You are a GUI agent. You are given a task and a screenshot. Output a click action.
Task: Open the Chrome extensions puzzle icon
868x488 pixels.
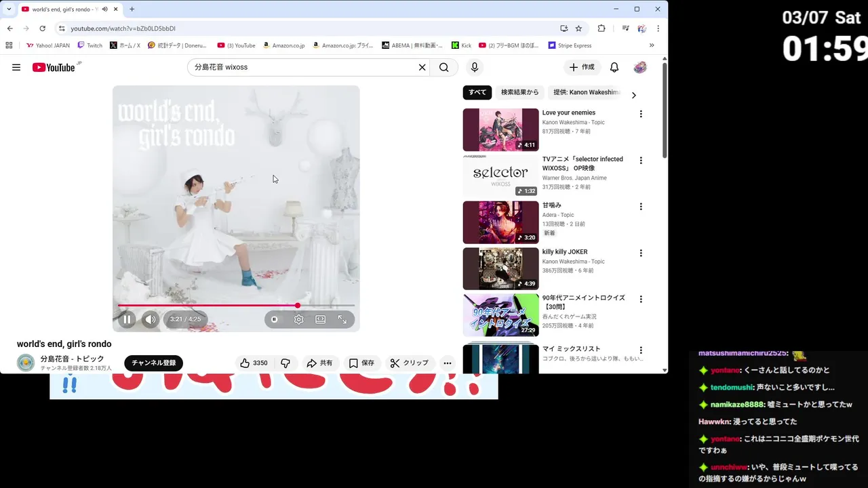[x=601, y=28]
